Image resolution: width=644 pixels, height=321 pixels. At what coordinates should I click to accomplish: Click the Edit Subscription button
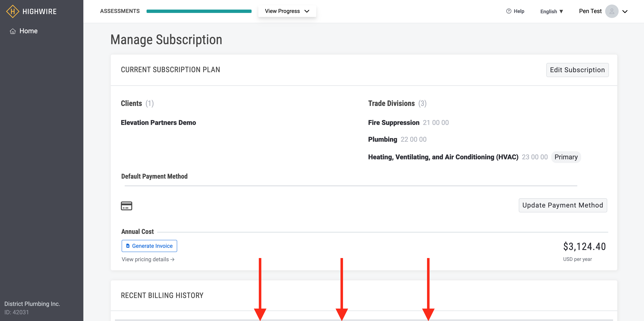point(577,70)
